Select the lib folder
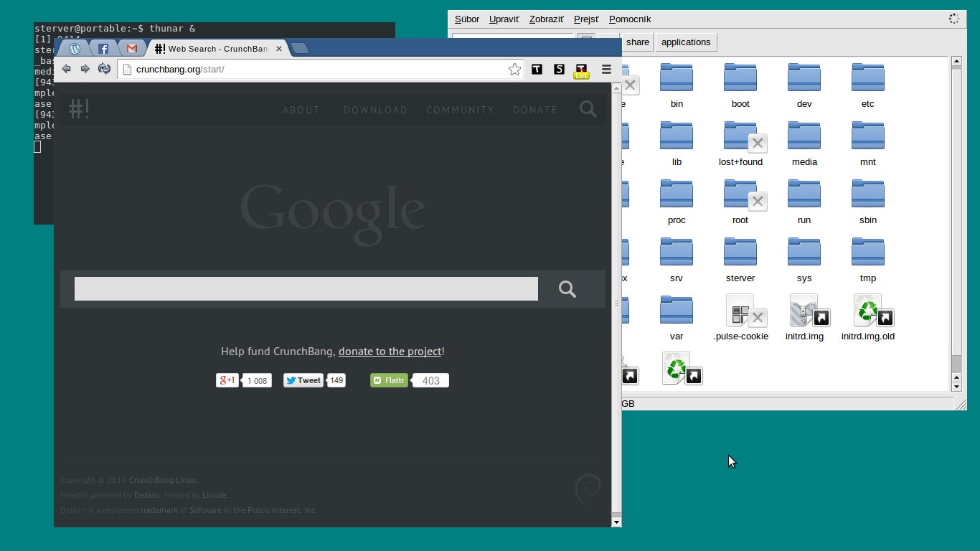 coord(677,143)
